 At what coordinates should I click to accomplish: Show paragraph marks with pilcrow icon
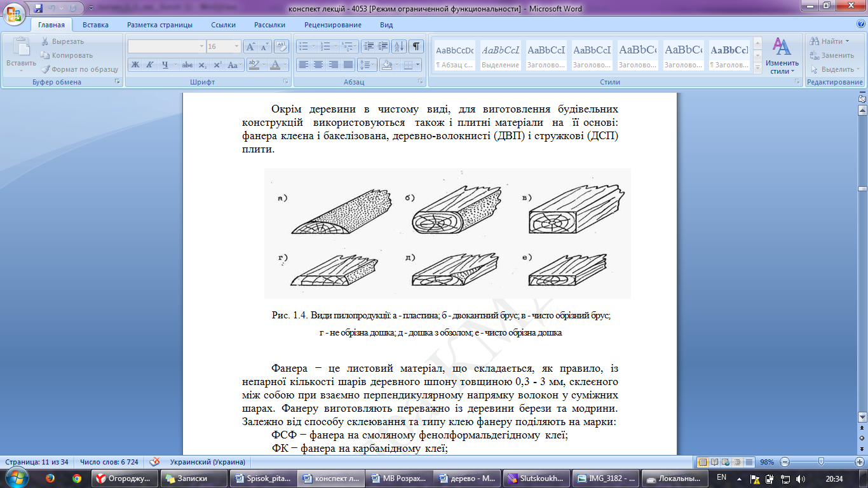(416, 46)
